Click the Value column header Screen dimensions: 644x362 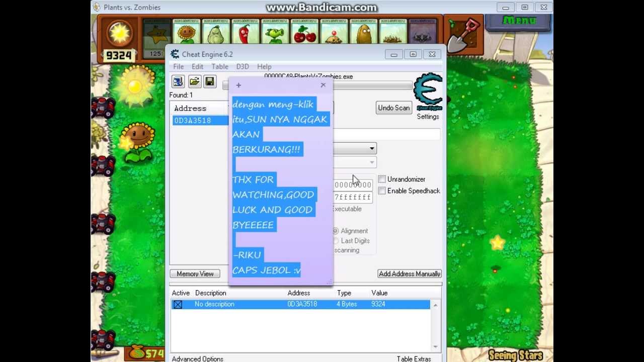click(x=379, y=293)
